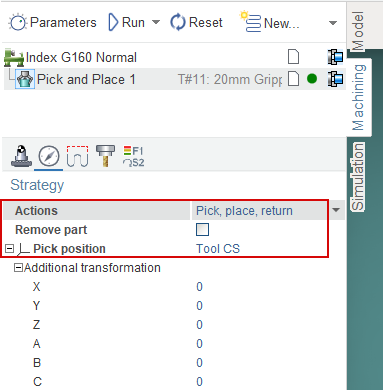
Task: Click the Additional transformation label
Action: pyautogui.click(x=92, y=268)
